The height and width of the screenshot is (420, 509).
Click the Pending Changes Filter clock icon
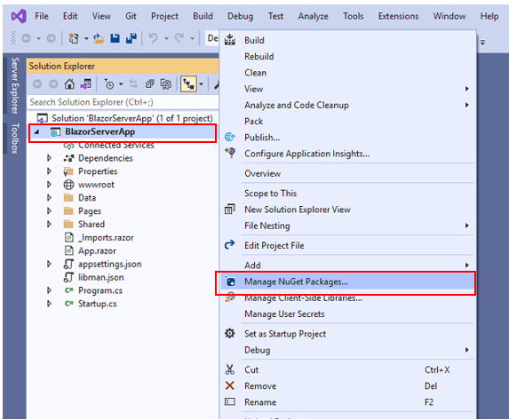[x=109, y=84]
